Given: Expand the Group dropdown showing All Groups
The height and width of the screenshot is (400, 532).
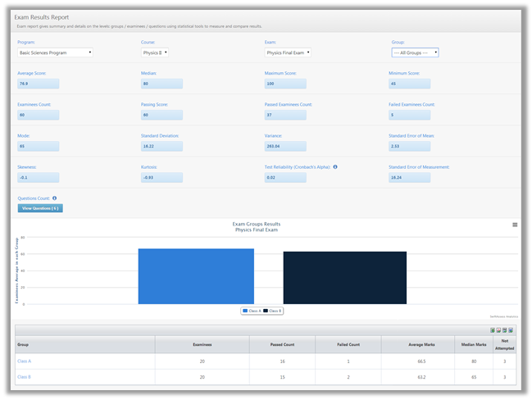Looking at the screenshot, I should click(x=414, y=52).
